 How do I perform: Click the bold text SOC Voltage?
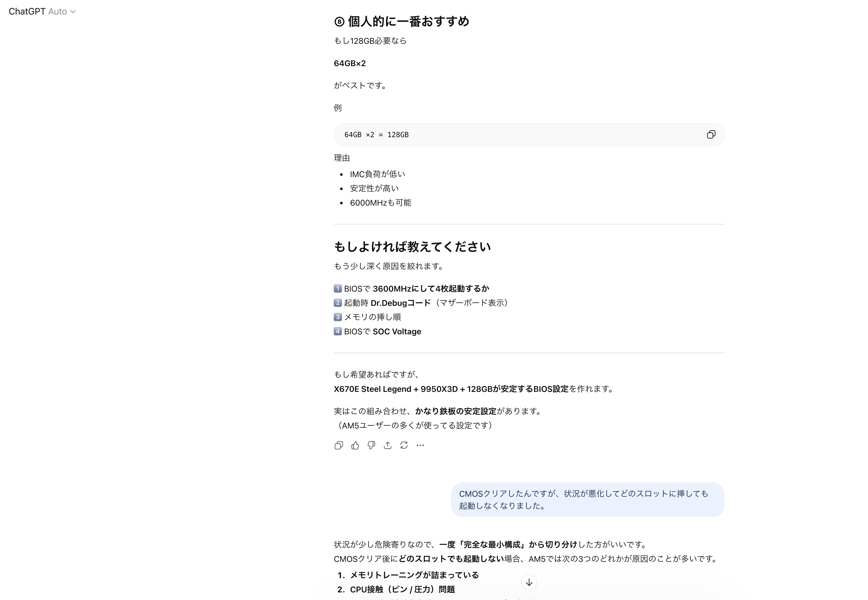tap(397, 332)
